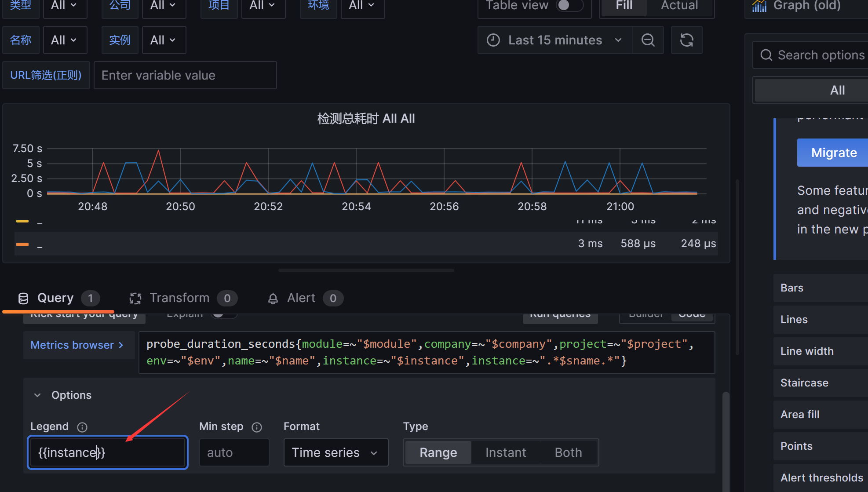Viewport: 868px width, 492px height.
Task: Click the Min step auto input
Action: click(234, 452)
